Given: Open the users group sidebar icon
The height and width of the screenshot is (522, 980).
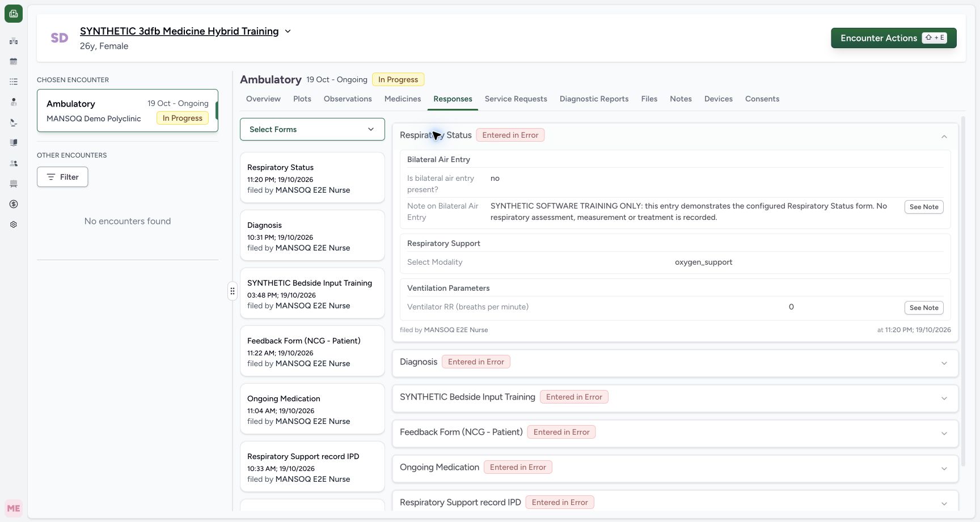Looking at the screenshot, I should [x=14, y=163].
